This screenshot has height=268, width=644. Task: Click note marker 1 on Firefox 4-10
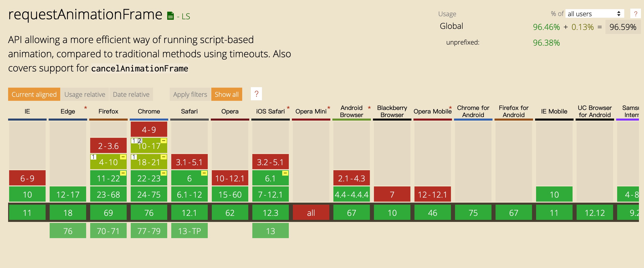[x=93, y=157]
